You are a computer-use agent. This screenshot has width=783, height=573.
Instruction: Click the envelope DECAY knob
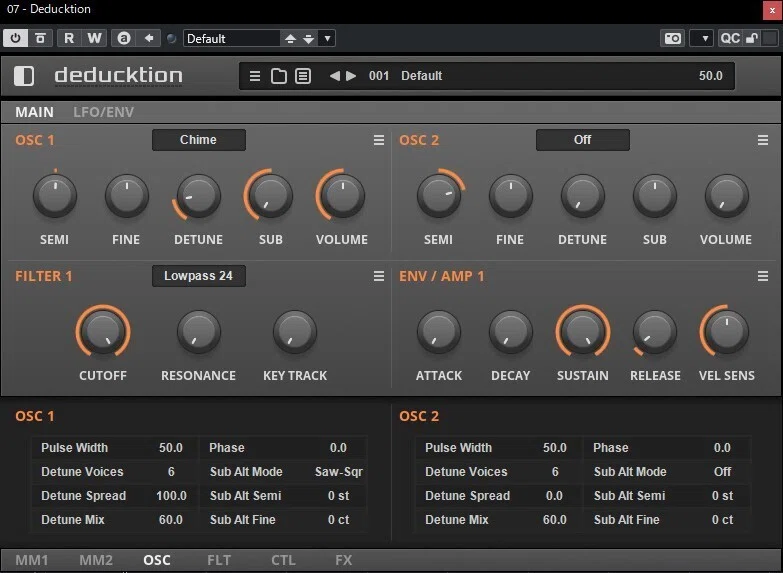pyautogui.click(x=511, y=331)
